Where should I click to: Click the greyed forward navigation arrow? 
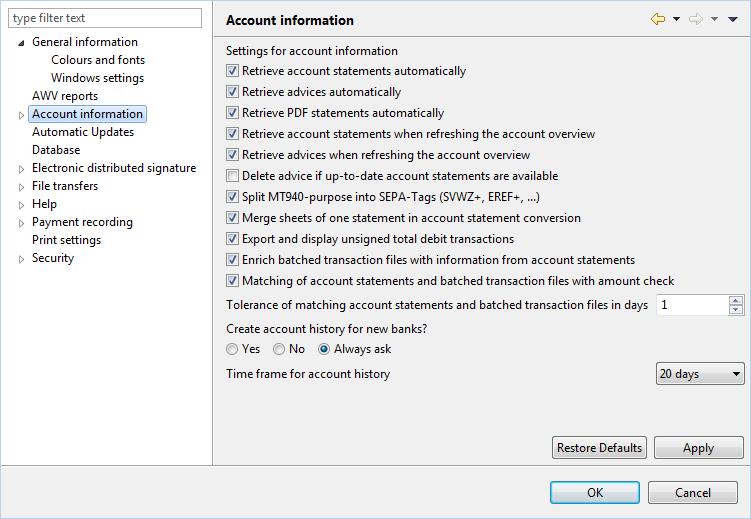coord(695,19)
